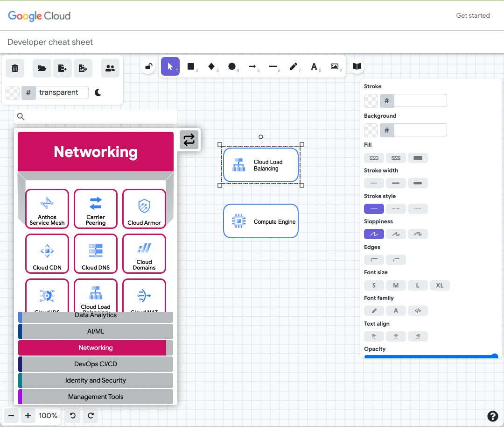Zoom out with the minus button

click(11, 416)
